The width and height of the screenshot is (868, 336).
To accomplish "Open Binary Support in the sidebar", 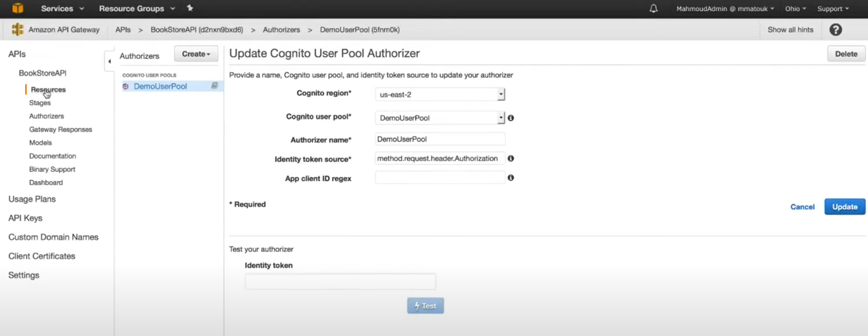I will (x=52, y=169).
